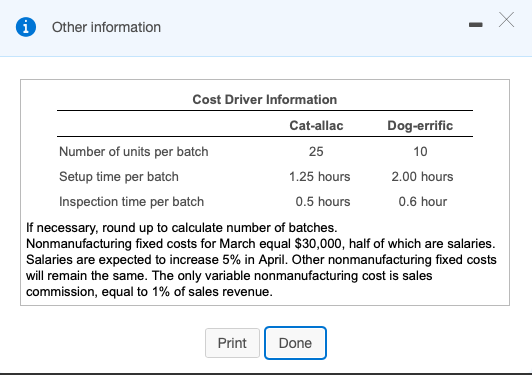
Task: Click 'Inspection time per batch' row label
Action: point(132,202)
